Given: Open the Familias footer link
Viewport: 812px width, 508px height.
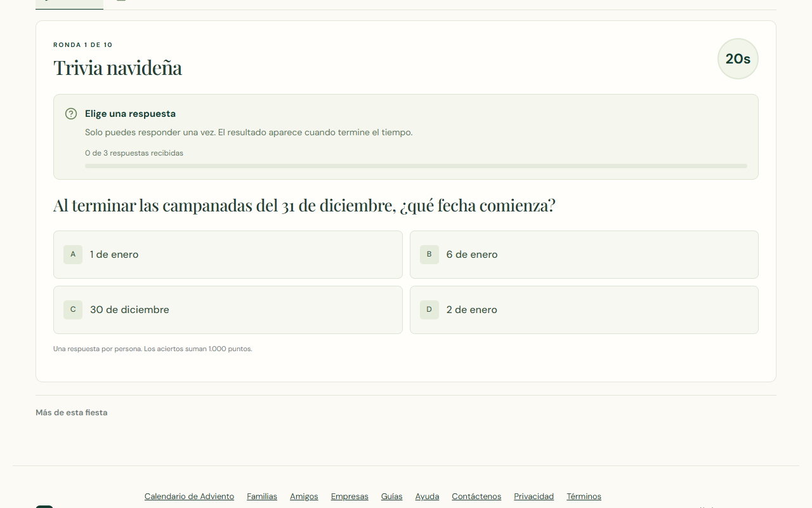Looking at the screenshot, I should pos(262,497).
